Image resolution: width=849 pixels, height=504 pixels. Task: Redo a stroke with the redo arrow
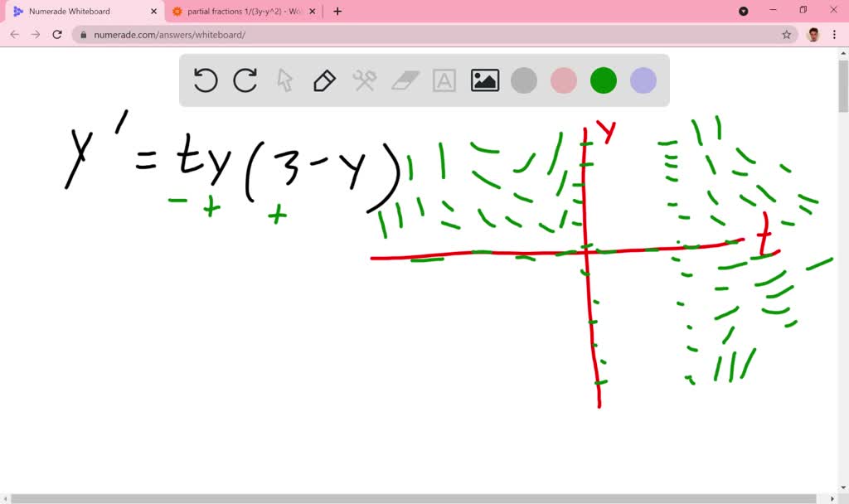[x=245, y=80]
